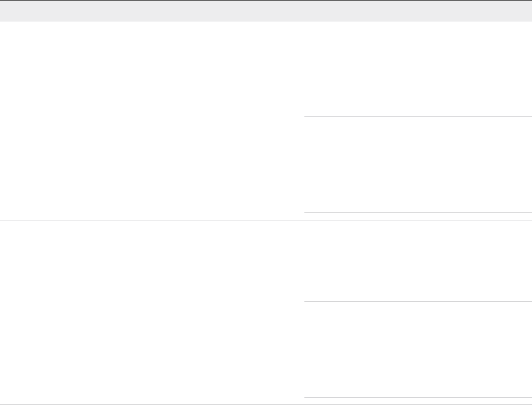Click the short divider ending the first row's right column

pyautogui.click(x=418, y=213)
